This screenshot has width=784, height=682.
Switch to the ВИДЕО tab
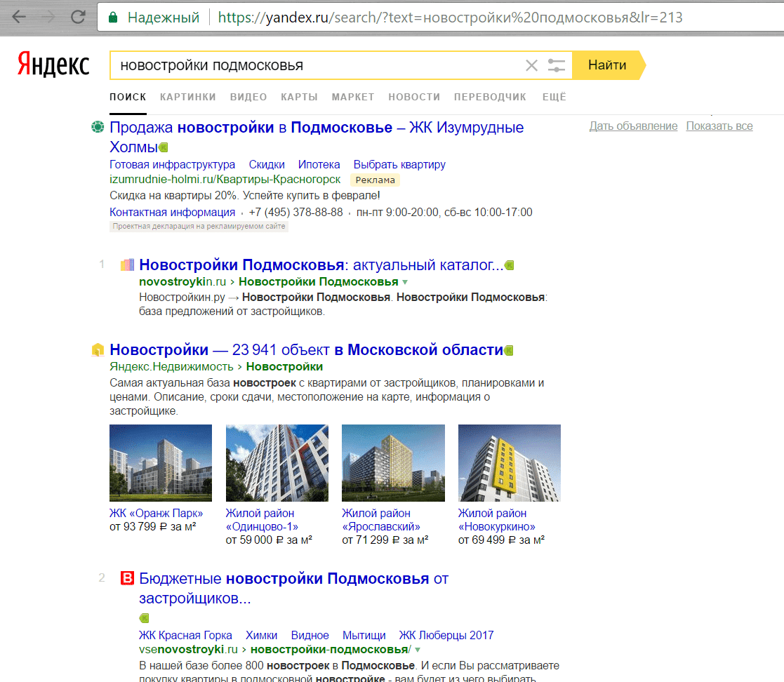point(248,97)
